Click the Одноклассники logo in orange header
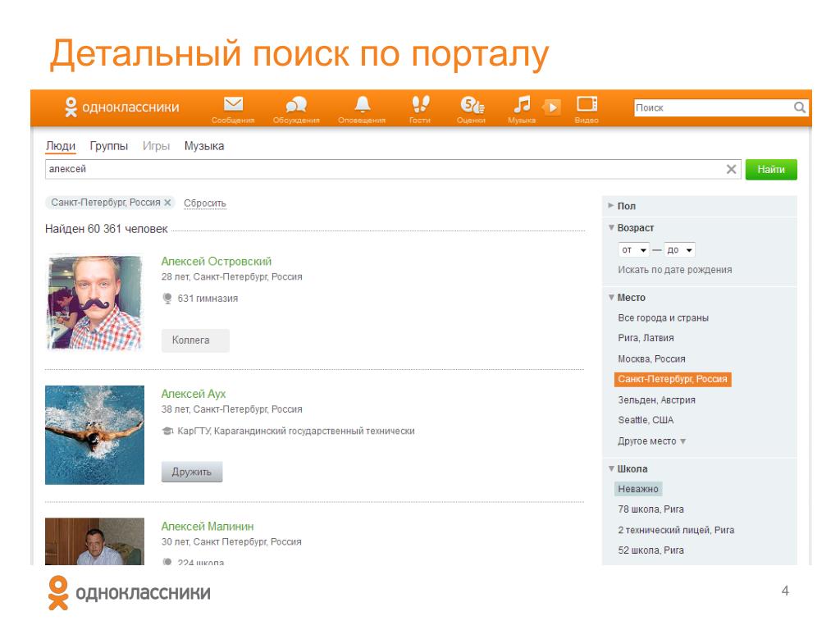Screen dimensions: 840x630 tap(121, 107)
